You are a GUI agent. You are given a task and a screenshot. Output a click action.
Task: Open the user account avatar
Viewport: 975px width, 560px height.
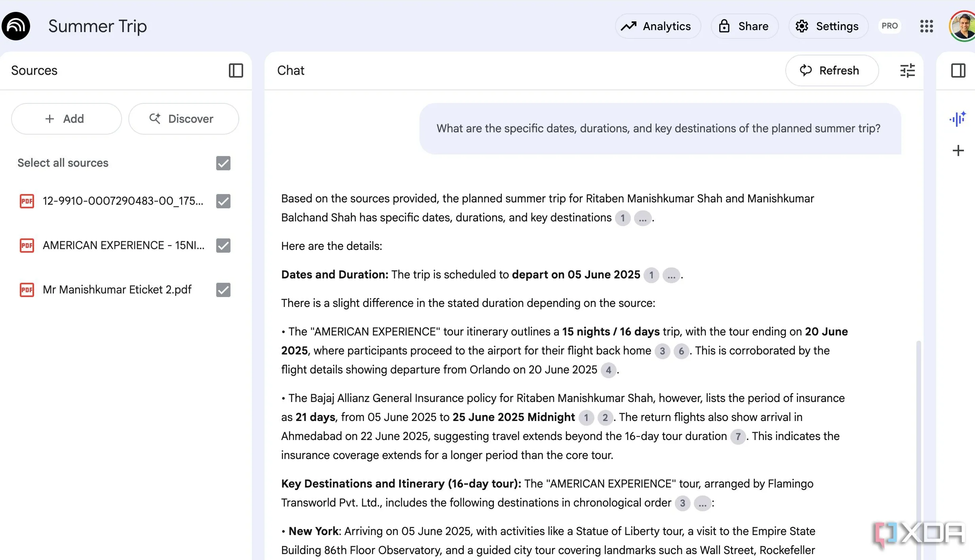coord(963,26)
